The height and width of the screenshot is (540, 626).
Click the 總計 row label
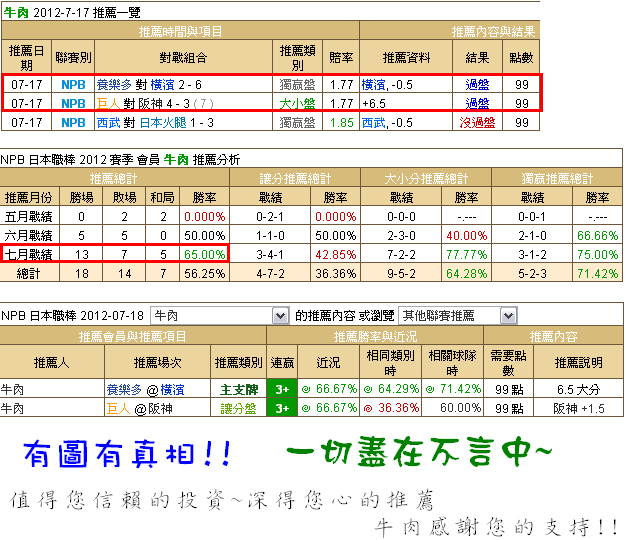click(x=28, y=273)
